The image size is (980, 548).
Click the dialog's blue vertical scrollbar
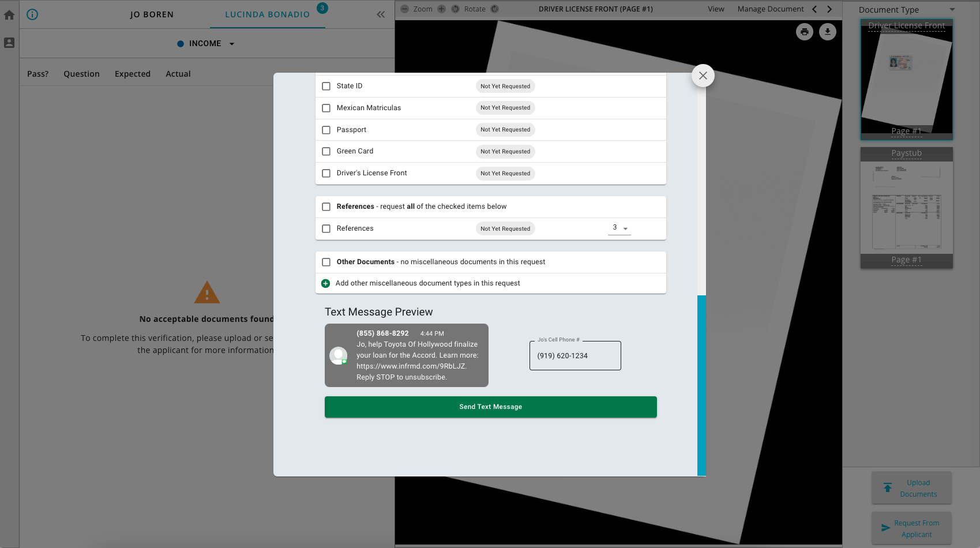(x=701, y=385)
